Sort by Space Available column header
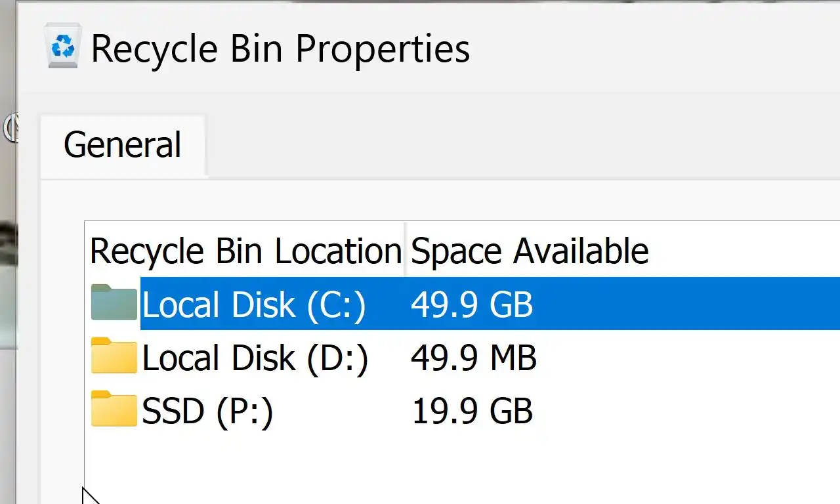Image resolution: width=840 pixels, height=504 pixels. (530, 251)
